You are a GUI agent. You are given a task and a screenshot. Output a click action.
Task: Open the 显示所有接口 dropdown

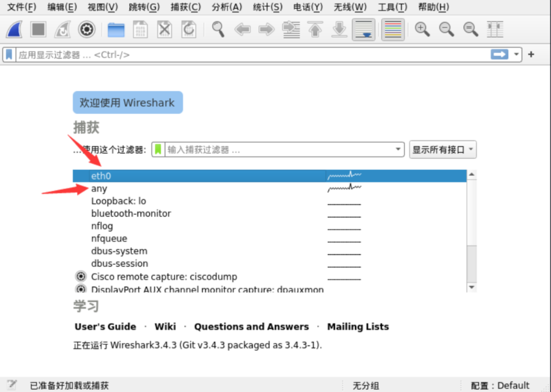coord(443,150)
